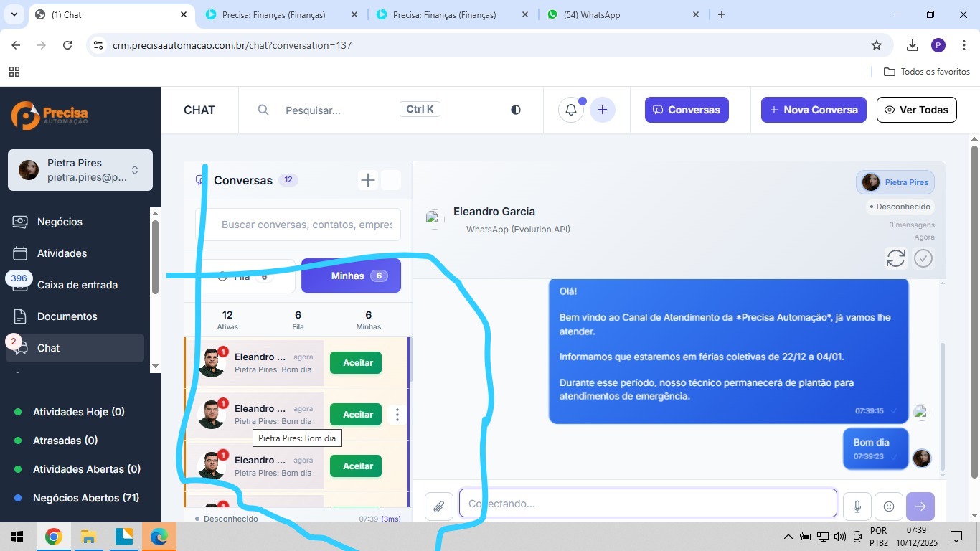Open the emoji picker icon
This screenshot has height=551, width=980.
(x=888, y=507)
